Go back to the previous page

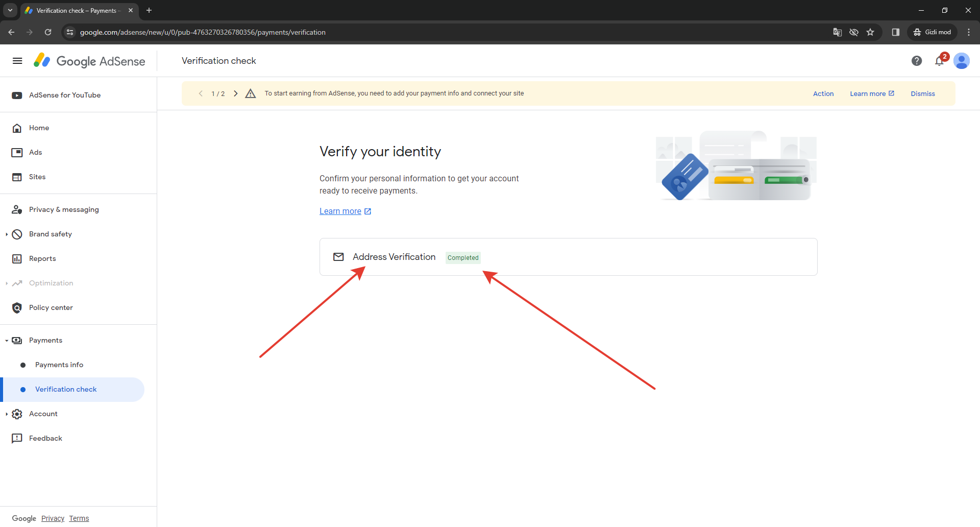pos(11,32)
